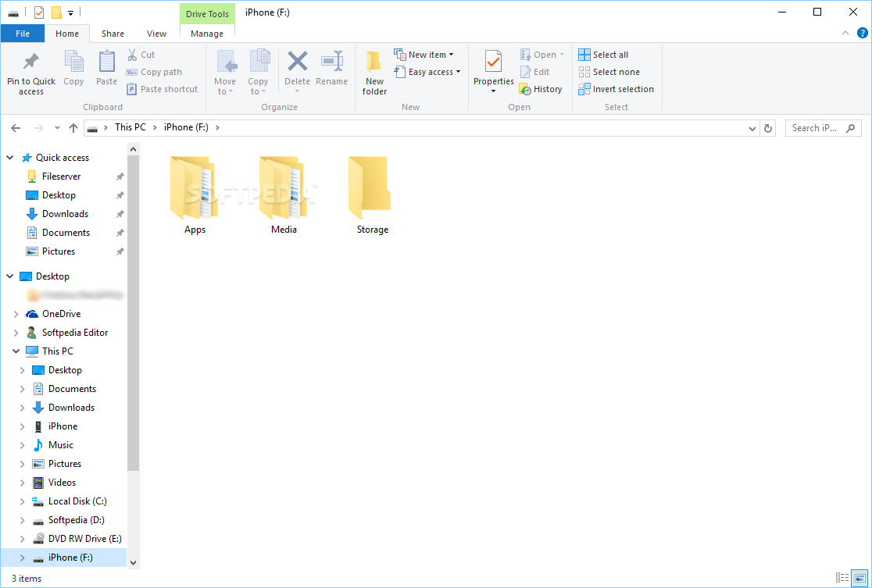Screen dimensions: 872x588
Task: Click This PC in the address breadcrumb
Action: coord(130,127)
